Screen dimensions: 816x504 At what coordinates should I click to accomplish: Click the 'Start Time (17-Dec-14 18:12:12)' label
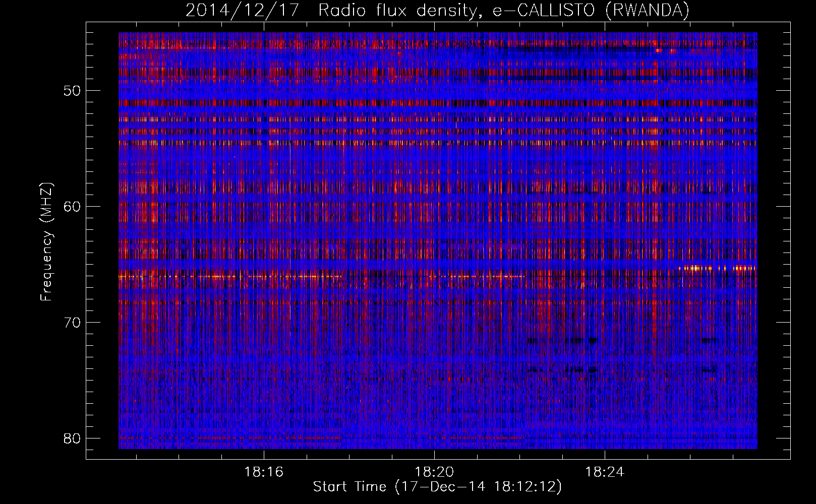[x=437, y=487]
